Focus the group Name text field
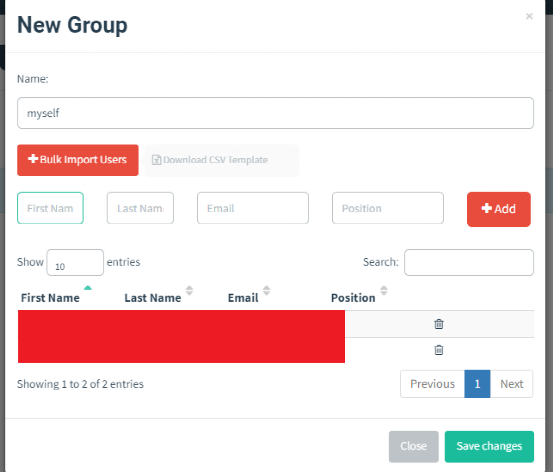 [275, 113]
